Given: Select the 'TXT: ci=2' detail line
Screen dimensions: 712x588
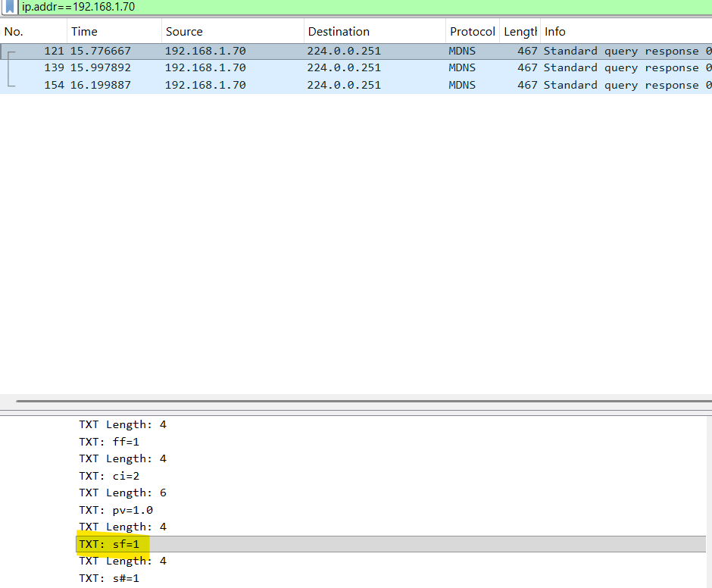Looking at the screenshot, I should [x=109, y=476].
